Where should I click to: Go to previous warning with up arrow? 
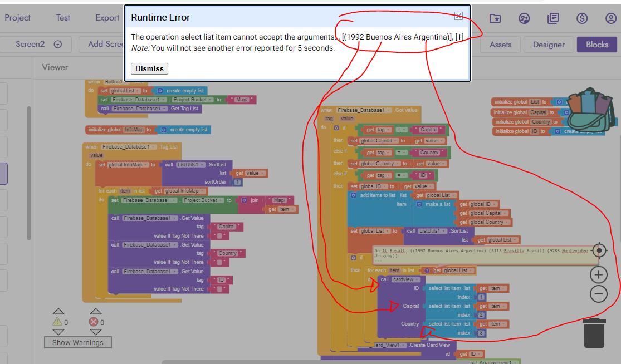pos(58,311)
